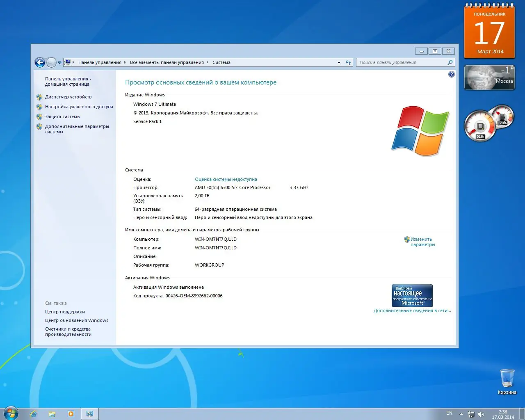Select 'WORKGROUP' workgroup value
The height and width of the screenshot is (420, 525).
tap(210, 265)
